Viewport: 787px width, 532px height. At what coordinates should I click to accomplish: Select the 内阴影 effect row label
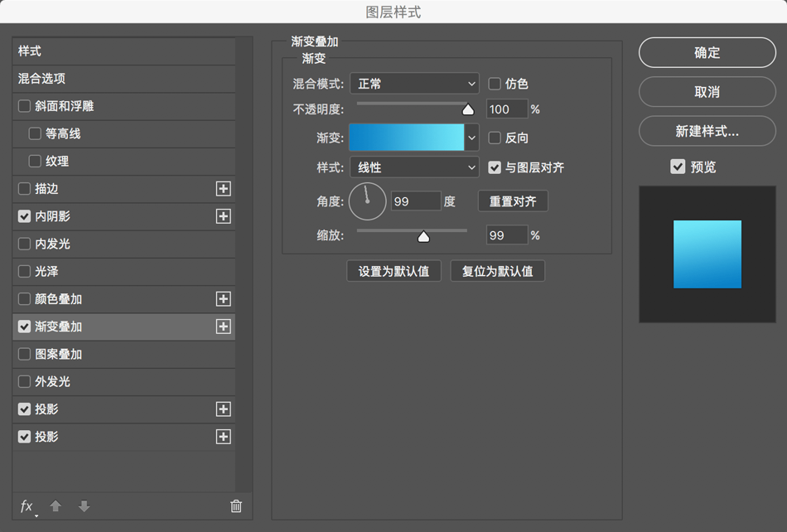(53, 216)
